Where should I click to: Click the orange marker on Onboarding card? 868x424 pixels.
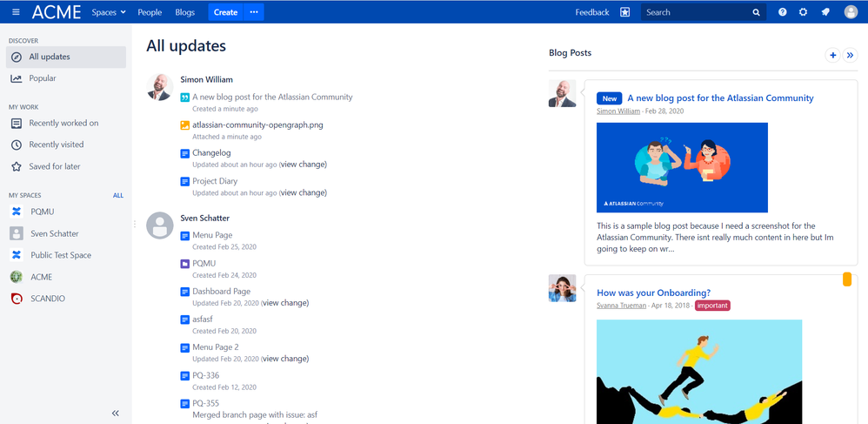pos(847,279)
